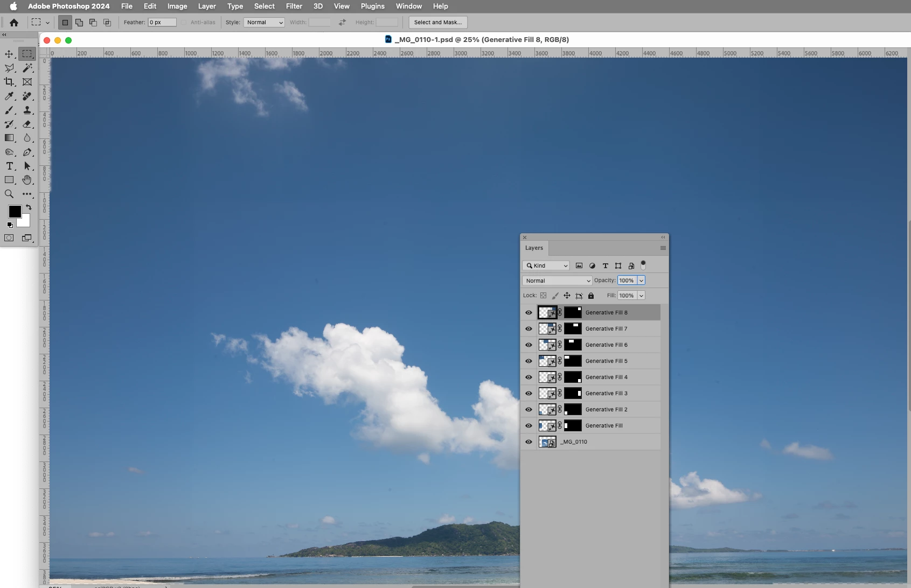Viewport: 911px width, 588px height.
Task: Click the Layers panel tab
Action: point(534,248)
